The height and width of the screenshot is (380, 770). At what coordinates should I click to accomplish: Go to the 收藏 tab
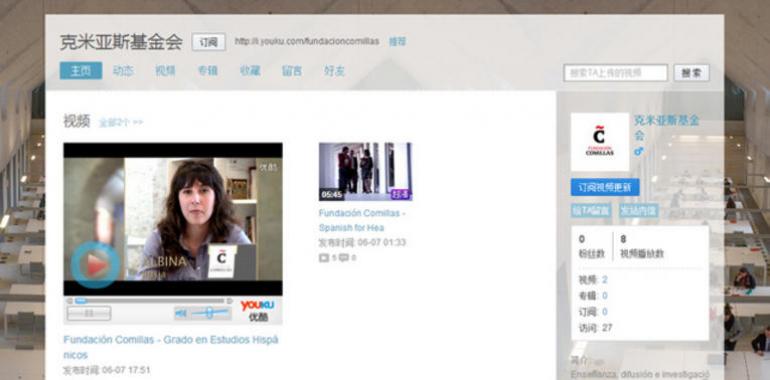pos(250,71)
